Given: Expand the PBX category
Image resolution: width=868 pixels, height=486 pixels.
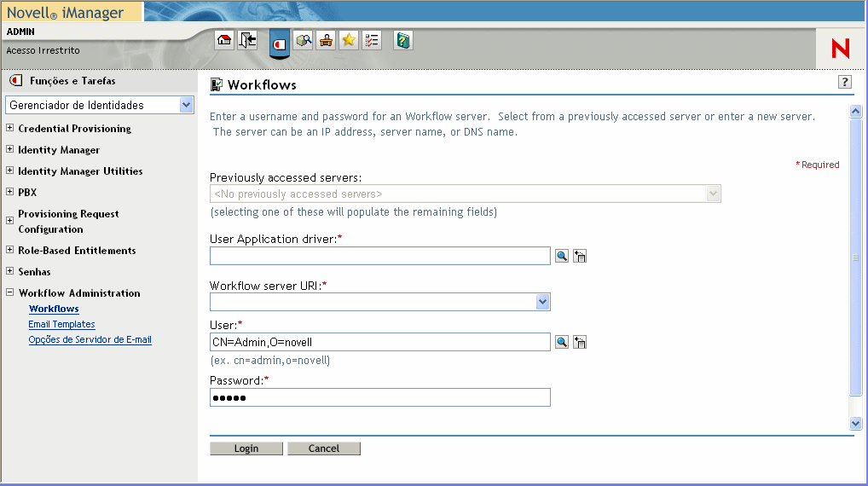Looking at the screenshot, I should [x=9, y=192].
